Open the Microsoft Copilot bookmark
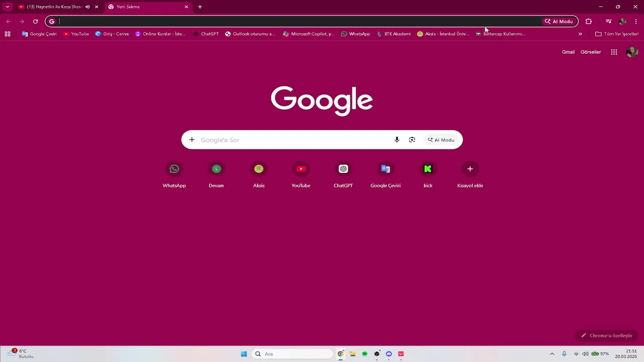The height and width of the screenshot is (362, 644). tap(308, 34)
